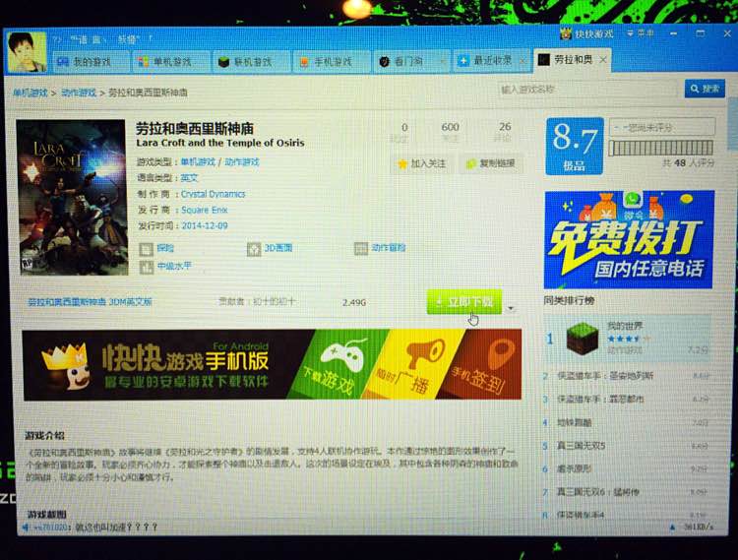Open ranked game 真三国无双5
The image size is (738, 560).
[582, 445]
